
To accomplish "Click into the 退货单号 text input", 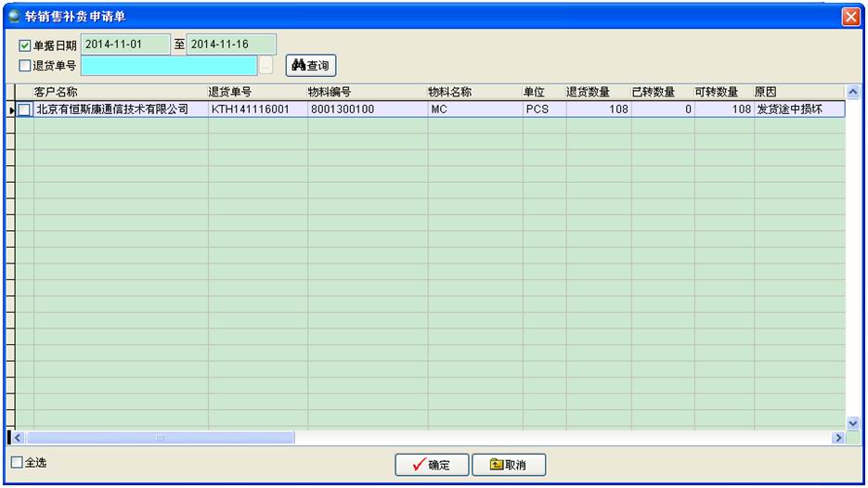I will point(168,66).
